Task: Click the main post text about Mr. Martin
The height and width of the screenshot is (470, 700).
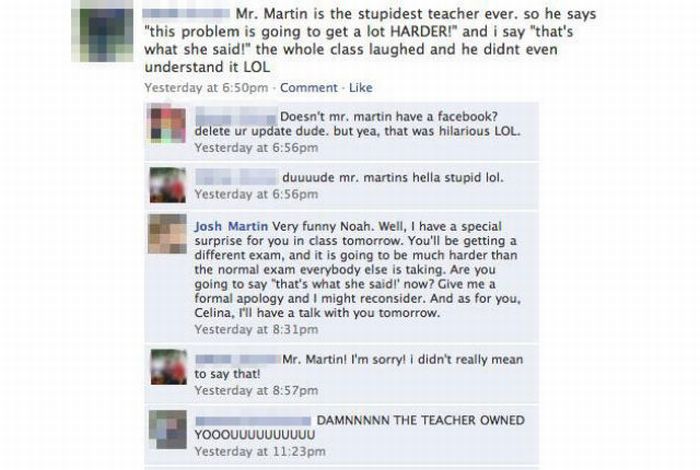Action: click(370, 40)
